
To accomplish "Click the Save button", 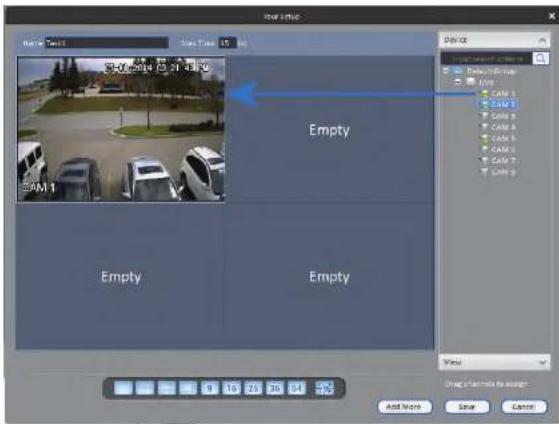I will [467, 407].
